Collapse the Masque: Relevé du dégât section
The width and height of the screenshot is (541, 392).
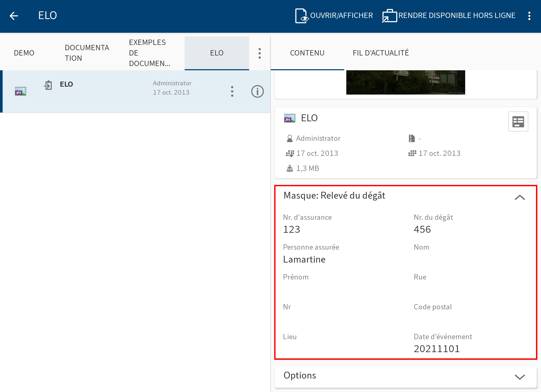[x=520, y=197]
